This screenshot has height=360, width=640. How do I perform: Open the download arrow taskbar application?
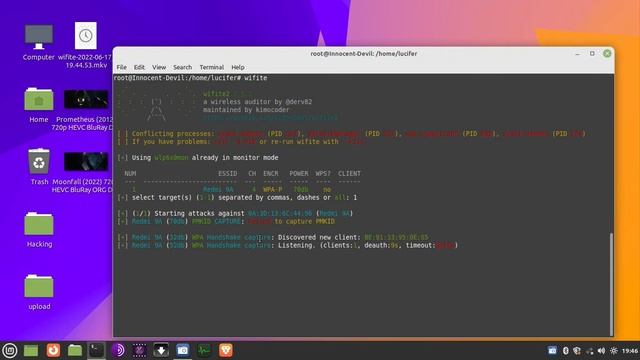(x=161, y=350)
